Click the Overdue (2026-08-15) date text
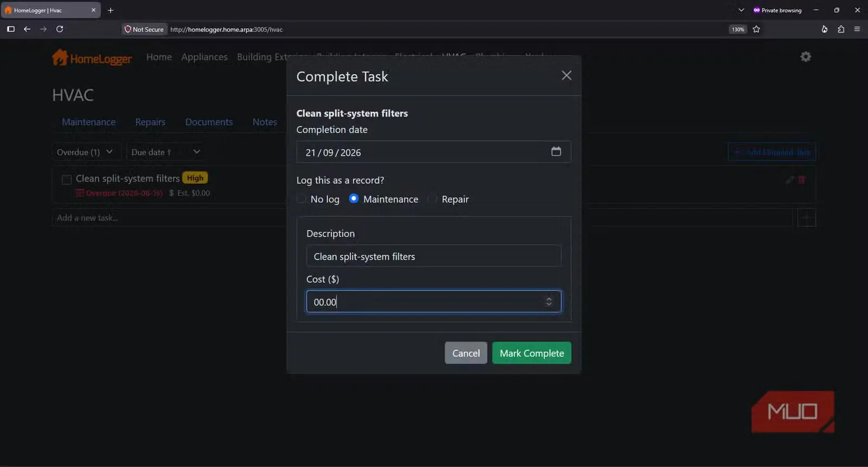 [x=124, y=193]
